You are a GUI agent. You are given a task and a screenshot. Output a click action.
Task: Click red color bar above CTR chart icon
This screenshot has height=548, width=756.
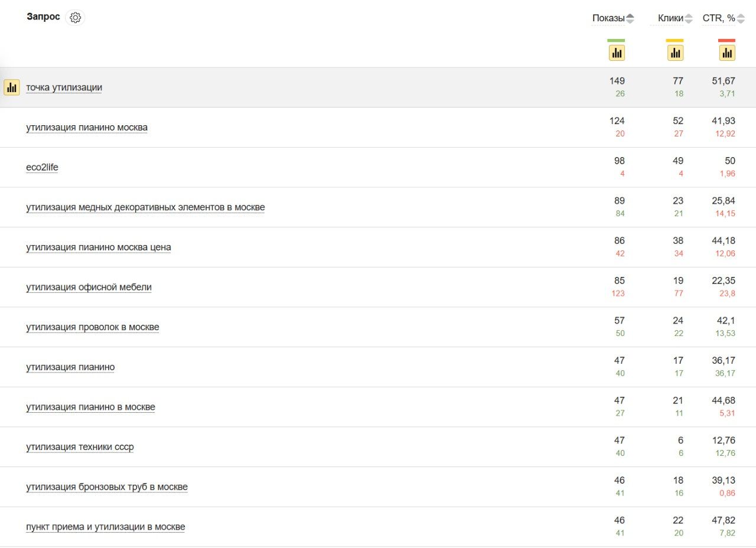pos(727,41)
